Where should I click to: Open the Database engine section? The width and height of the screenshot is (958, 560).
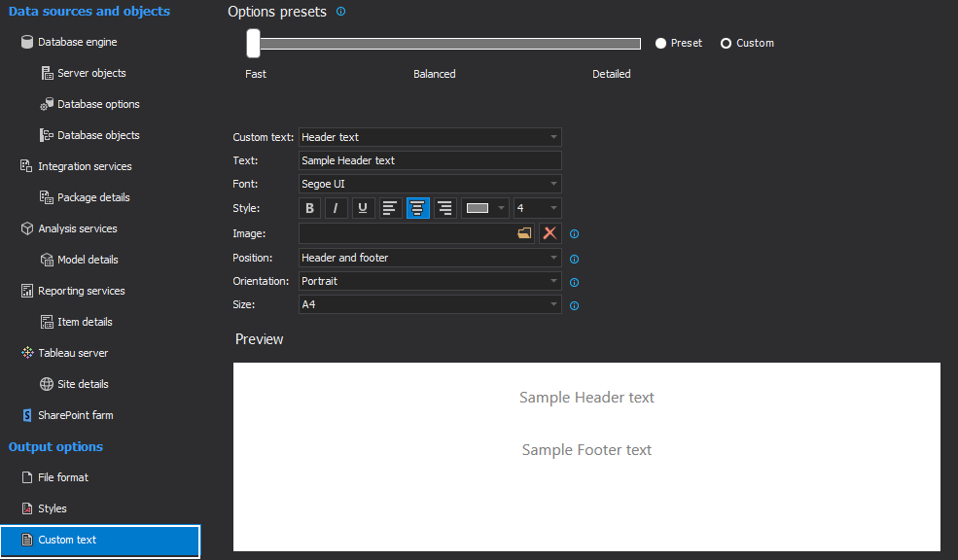coord(77,42)
